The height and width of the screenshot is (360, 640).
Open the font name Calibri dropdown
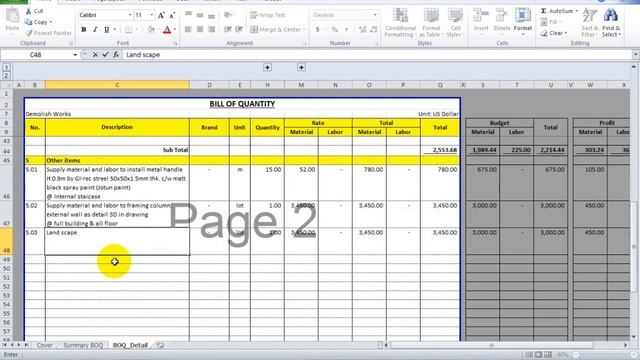pyautogui.click(x=130, y=15)
